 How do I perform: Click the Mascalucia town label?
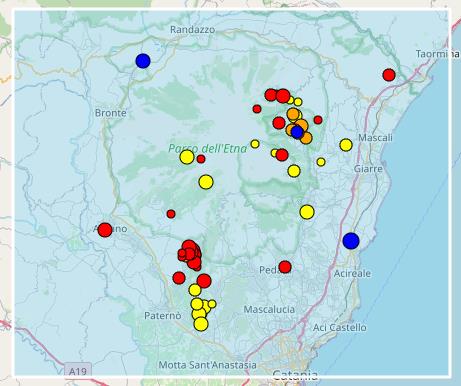[269, 310]
